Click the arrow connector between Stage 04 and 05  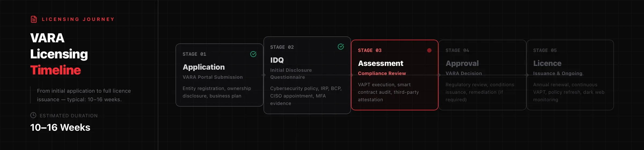click(527, 75)
